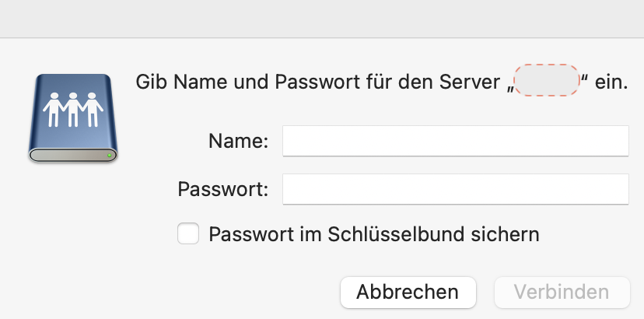Enable saving the password in the keychain
The width and height of the screenshot is (644, 319).
pos(188,234)
